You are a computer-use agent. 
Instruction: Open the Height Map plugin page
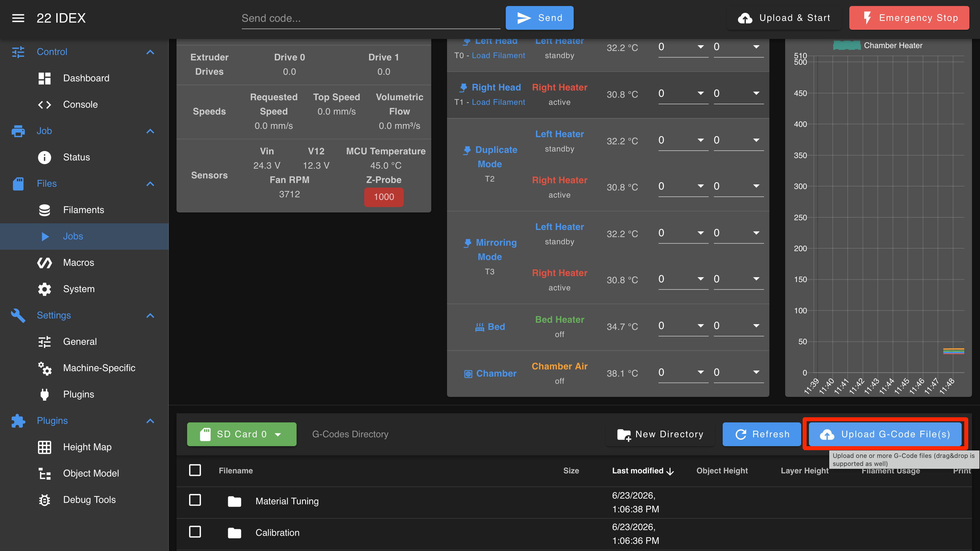tap(84, 447)
